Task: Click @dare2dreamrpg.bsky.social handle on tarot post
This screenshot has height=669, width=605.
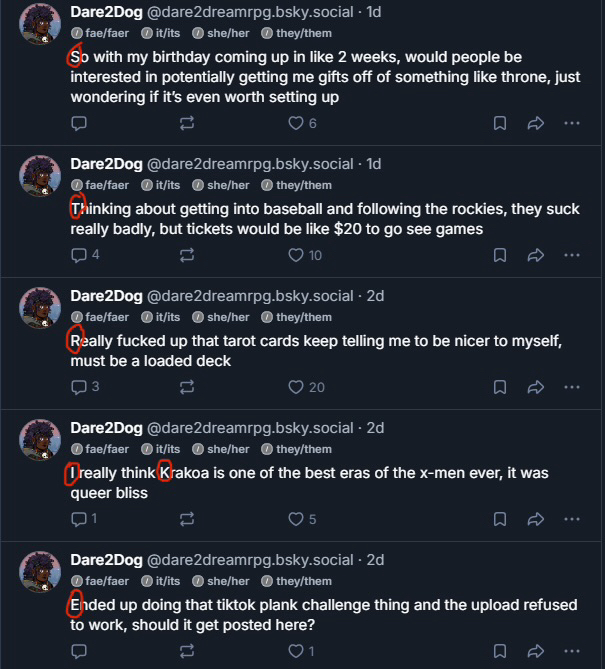Action: point(250,295)
